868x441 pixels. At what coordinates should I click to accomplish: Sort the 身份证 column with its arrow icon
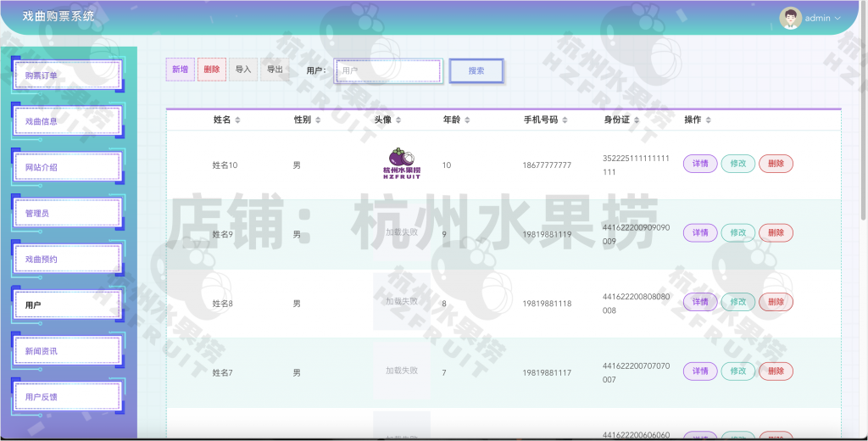[637, 120]
